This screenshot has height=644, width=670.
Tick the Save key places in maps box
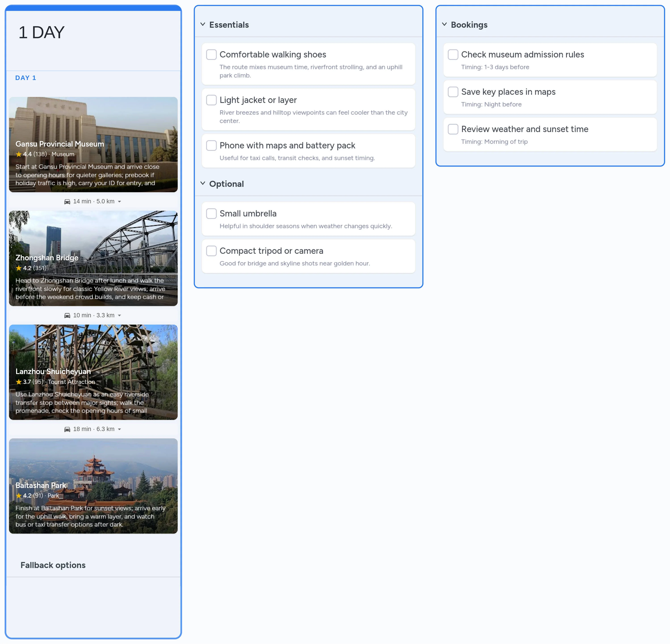(x=453, y=92)
